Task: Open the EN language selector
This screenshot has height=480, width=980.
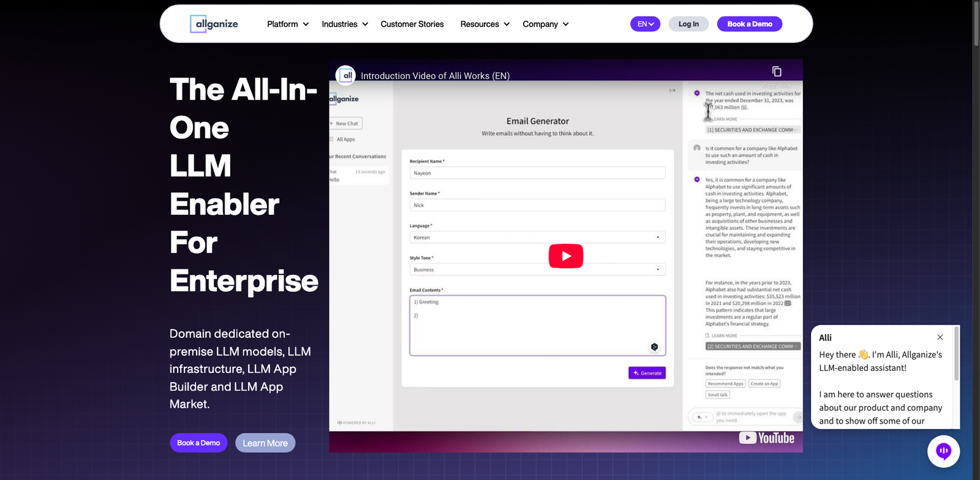Action: [645, 24]
